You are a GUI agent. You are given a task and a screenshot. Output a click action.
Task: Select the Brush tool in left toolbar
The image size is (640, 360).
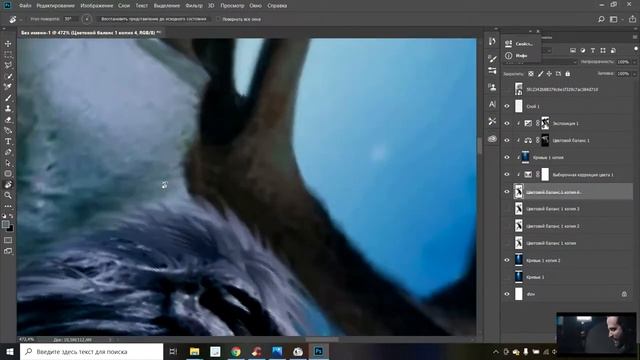point(8,98)
